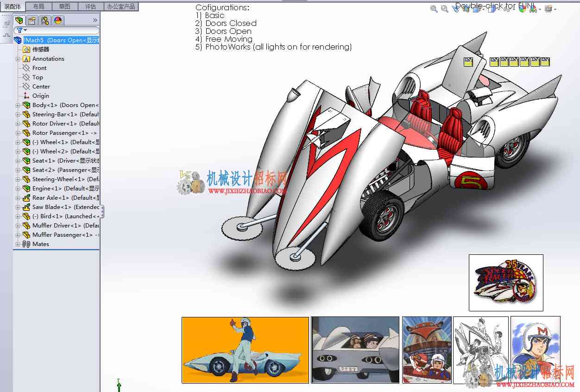580x392 pixels.
Task: Open the View Orientation cube icon
Action: point(477,9)
